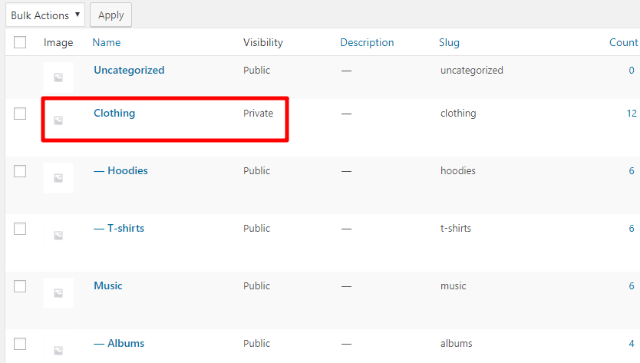Click the T-shirts placeholder image icon
This screenshot has width=640, height=363.
(x=58, y=236)
